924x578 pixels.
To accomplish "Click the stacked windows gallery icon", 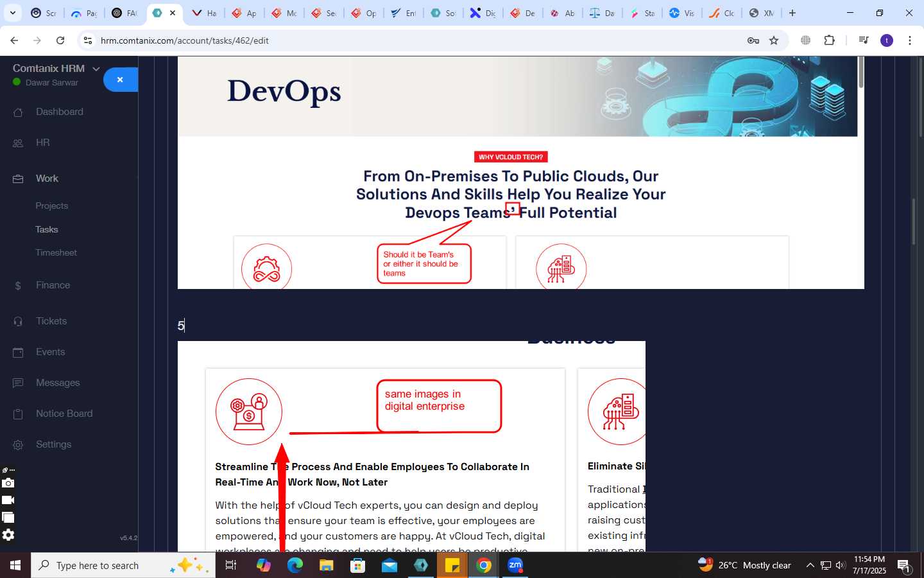I will point(8,518).
